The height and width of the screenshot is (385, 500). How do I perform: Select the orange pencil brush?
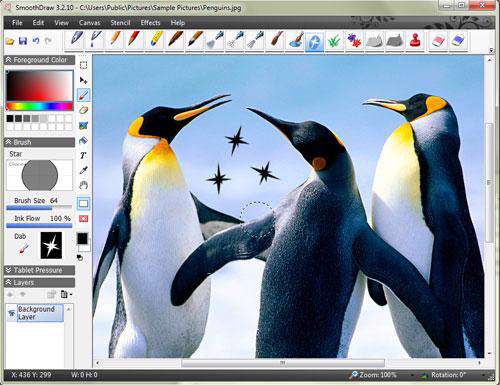pyautogui.click(x=115, y=41)
